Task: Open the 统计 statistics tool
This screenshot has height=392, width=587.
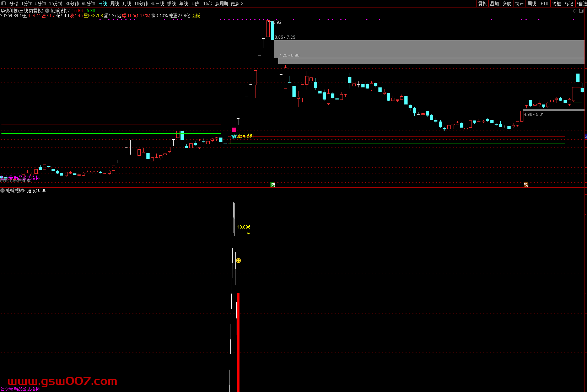Action: click(519, 4)
